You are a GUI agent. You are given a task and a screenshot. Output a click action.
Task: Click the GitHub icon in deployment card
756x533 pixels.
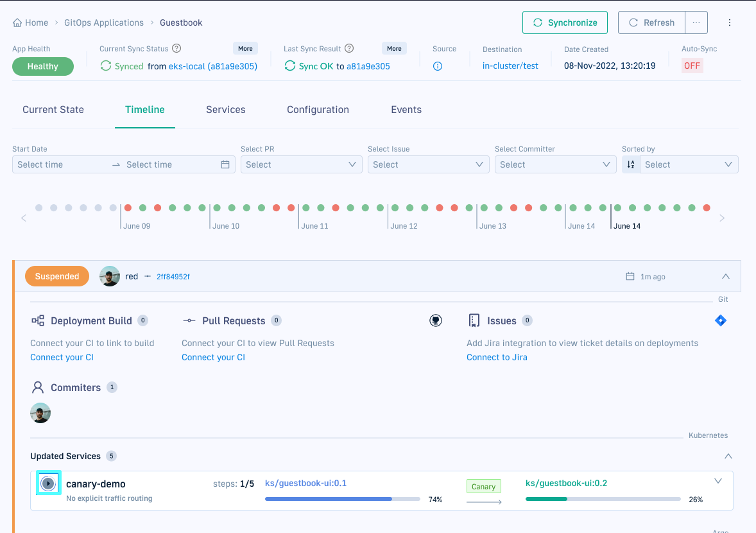[x=436, y=320]
